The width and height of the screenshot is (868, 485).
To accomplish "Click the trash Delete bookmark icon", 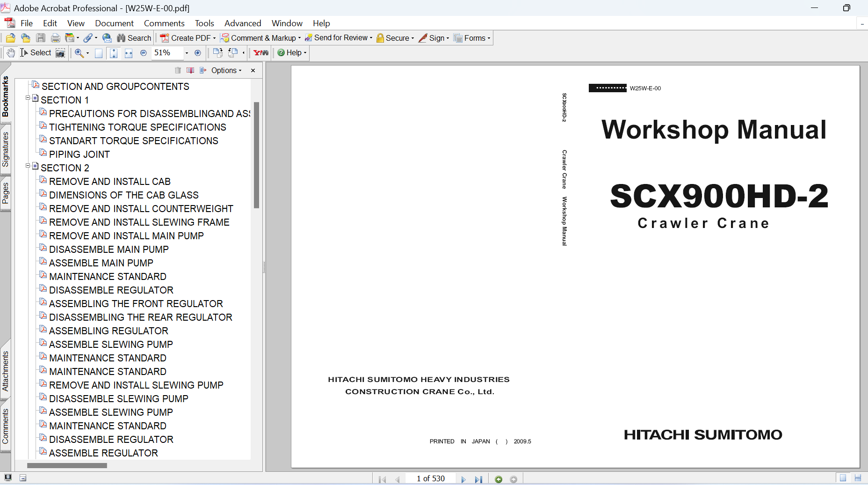I will point(178,70).
